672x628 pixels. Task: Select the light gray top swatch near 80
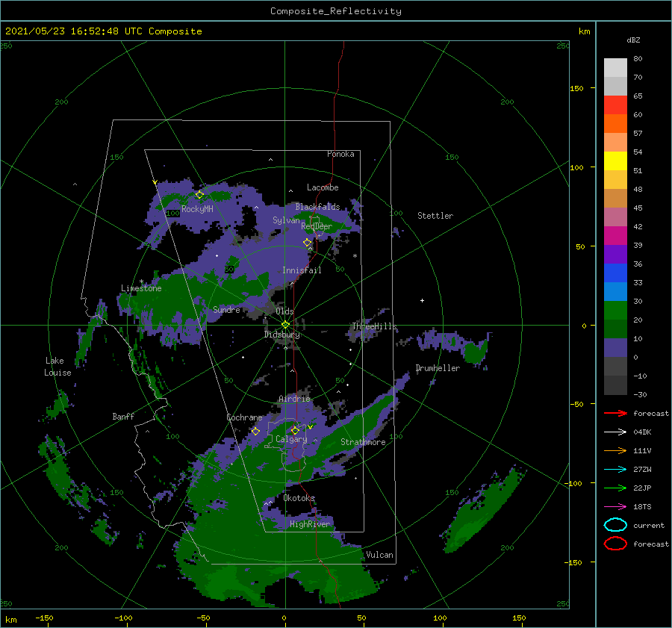615,68
